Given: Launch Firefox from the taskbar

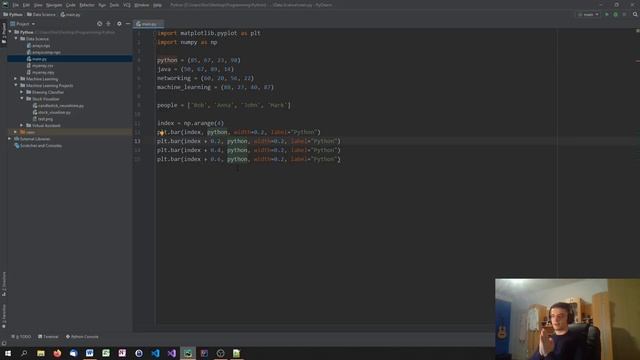Looking at the screenshot, I should tap(57, 353).
